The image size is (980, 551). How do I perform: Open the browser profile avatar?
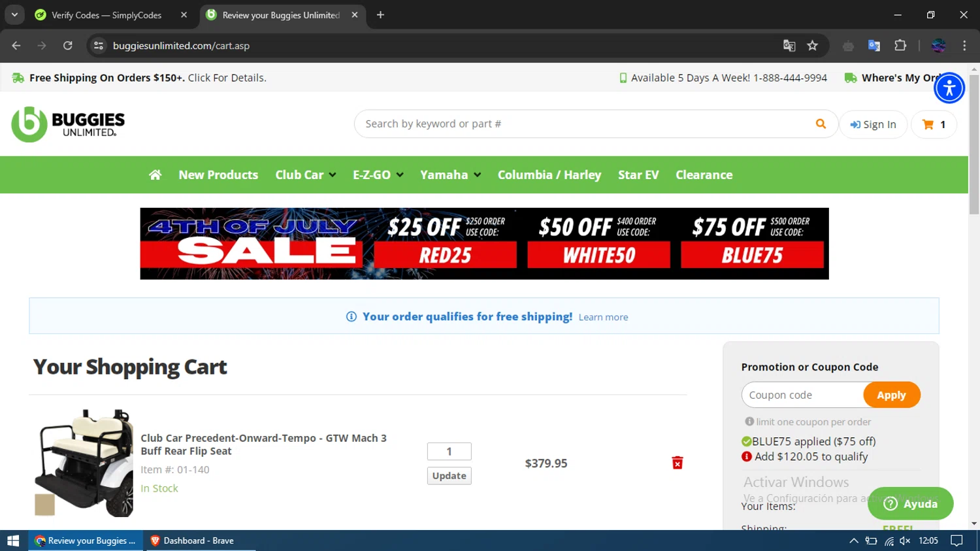[939, 46]
